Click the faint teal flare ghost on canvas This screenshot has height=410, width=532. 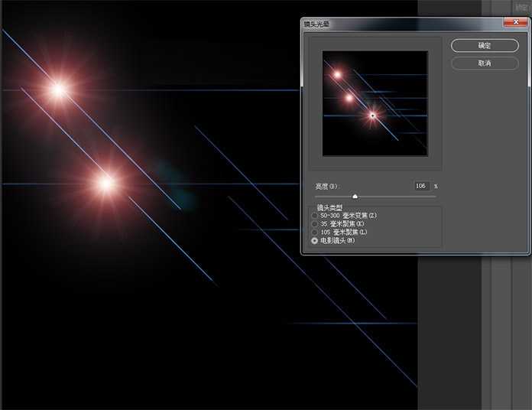[166, 166]
